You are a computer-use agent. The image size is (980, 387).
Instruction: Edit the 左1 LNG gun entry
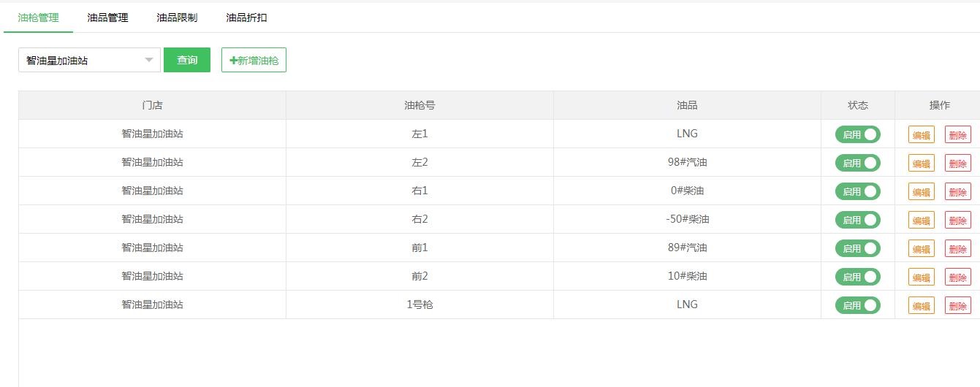point(922,134)
